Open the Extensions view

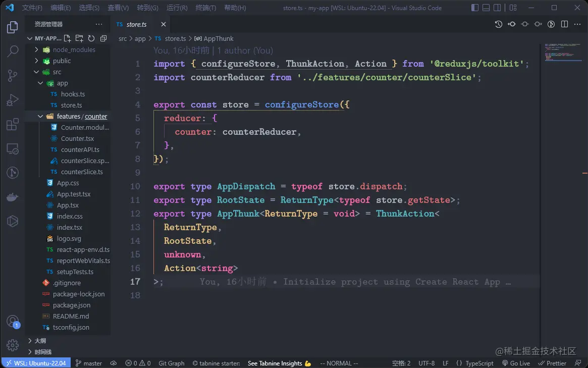pos(13,124)
